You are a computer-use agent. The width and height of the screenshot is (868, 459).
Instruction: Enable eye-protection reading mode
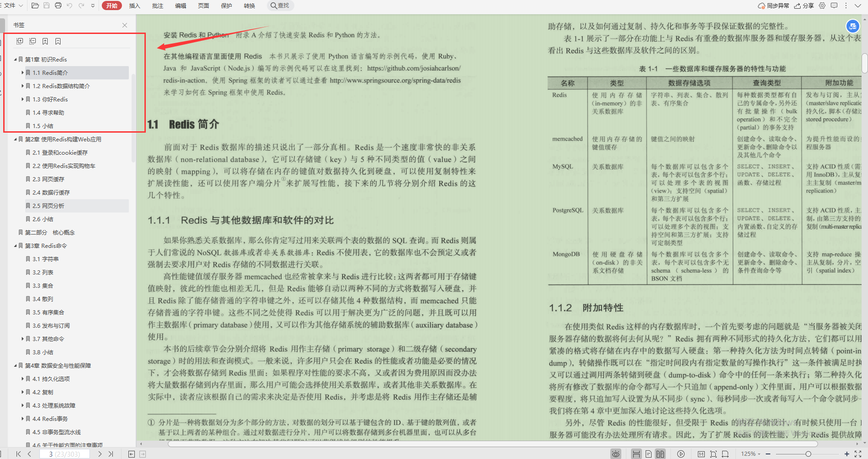[616, 453]
